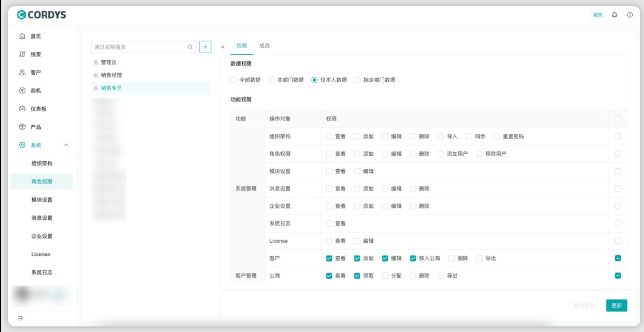Screen dimensions: 644x332
Task: Collapse the role list panel arrow
Action: pos(223,47)
